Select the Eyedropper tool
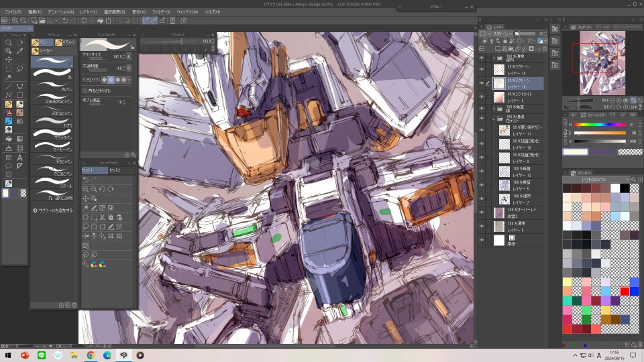Screen dimensions: 644x362 [19, 52]
